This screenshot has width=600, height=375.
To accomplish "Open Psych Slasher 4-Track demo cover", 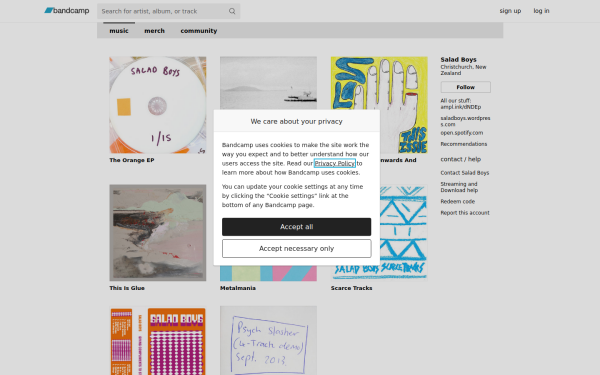I will [268, 341].
